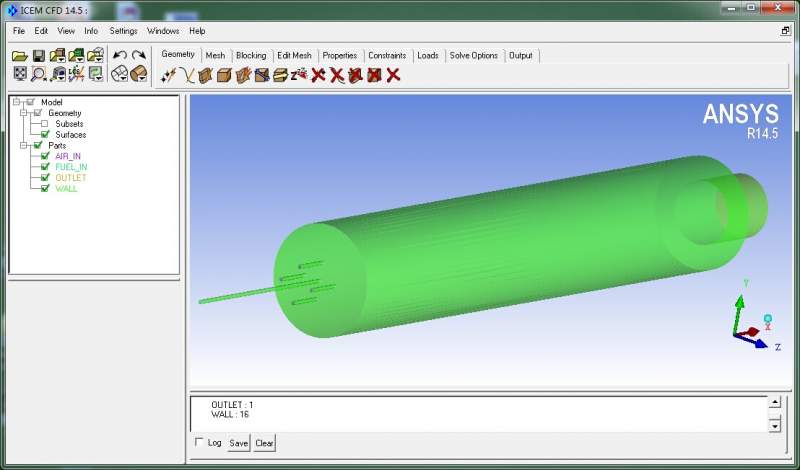
Task: Enable the Log checkbox
Action: click(199, 442)
